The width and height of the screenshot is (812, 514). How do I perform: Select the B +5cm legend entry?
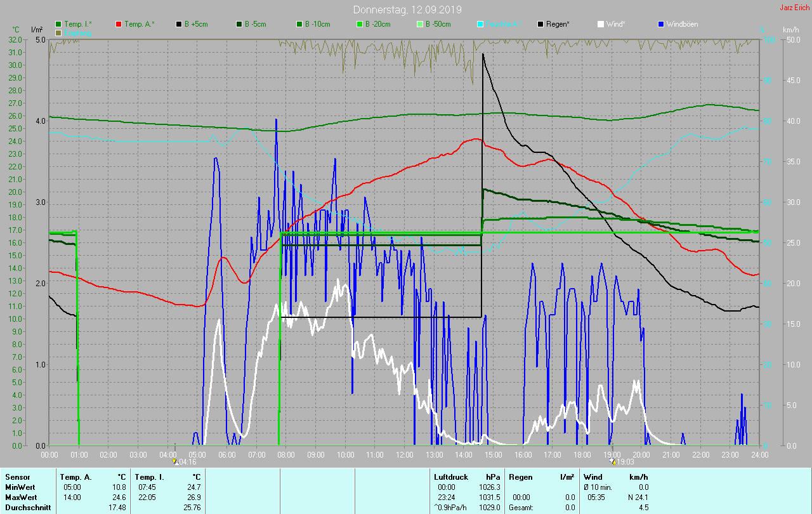click(195, 24)
